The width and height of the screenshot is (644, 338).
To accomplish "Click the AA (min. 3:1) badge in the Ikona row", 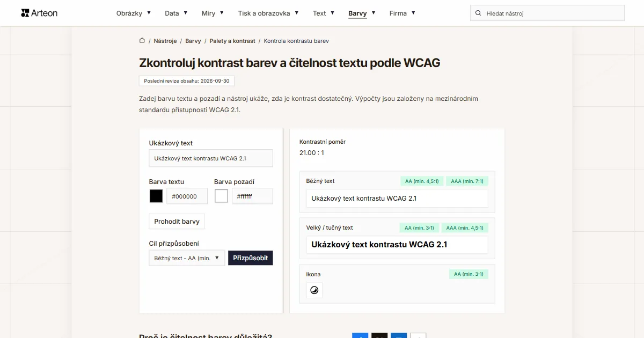I will point(469,274).
